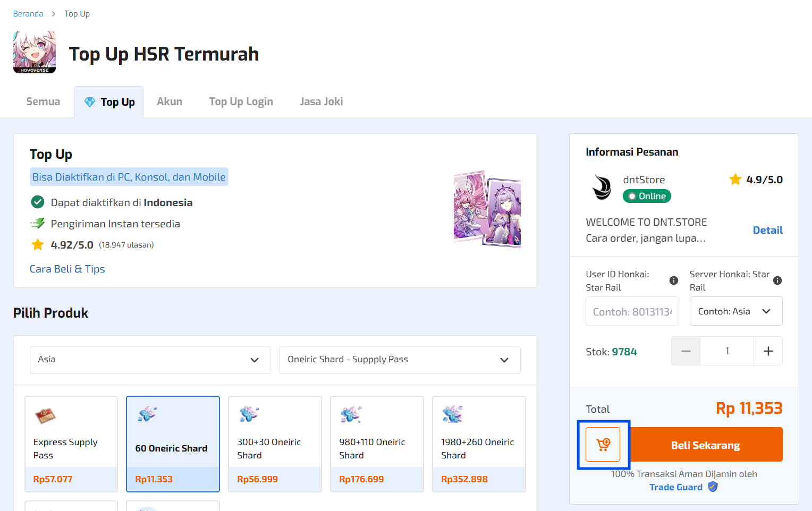Click the Trade Guard shield icon
The width and height of the screenshot is (812, 511).
(713, 487)
